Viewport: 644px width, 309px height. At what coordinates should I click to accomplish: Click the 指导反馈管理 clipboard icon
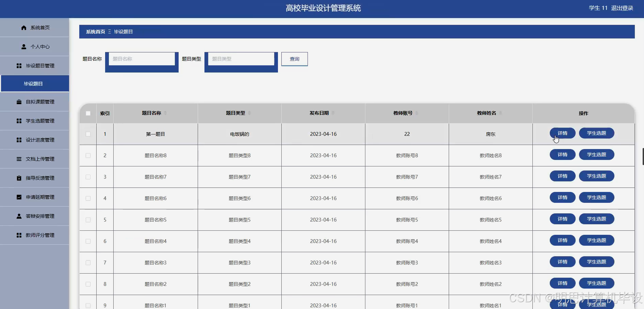[19, 178]
